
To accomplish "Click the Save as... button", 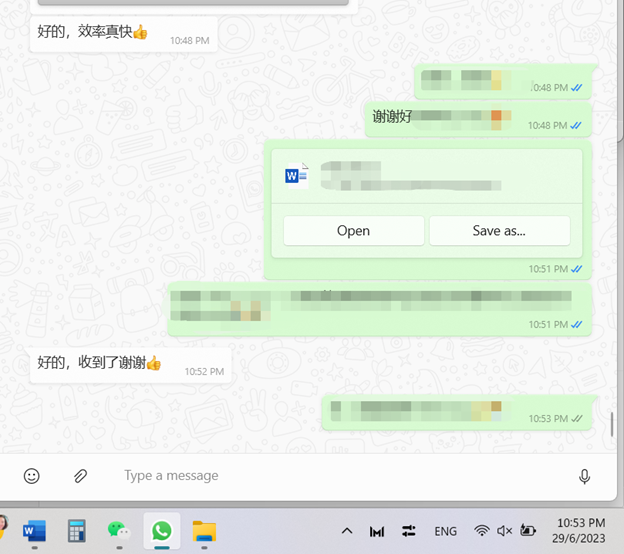I will point(499,231).
